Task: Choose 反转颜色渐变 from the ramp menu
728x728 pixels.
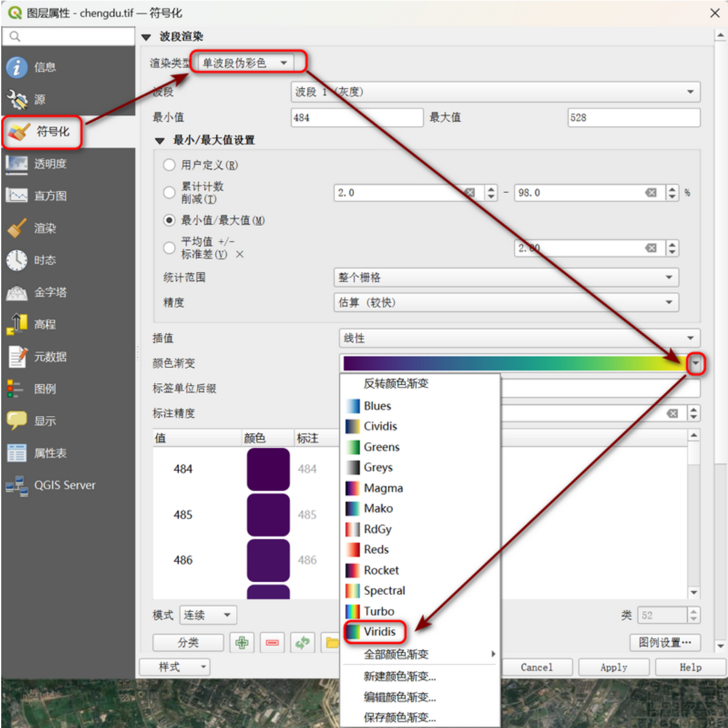Action: click(420, 384)
